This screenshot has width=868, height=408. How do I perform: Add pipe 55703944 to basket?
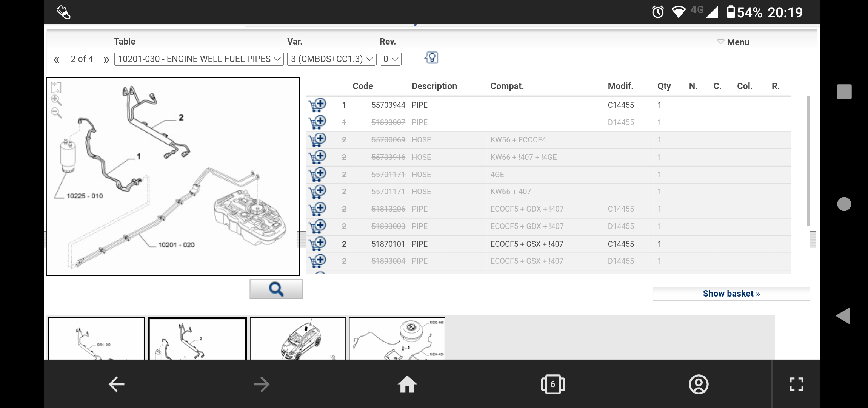tap(317, 105)
